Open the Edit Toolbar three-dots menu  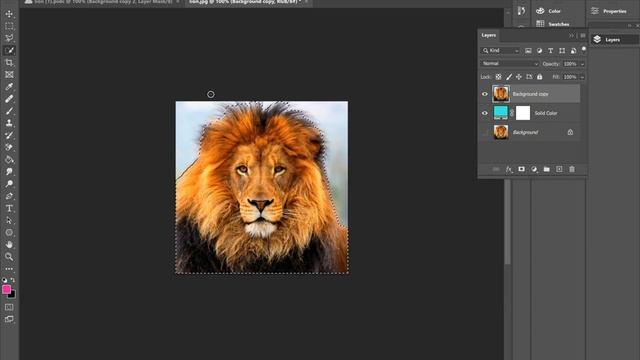tap(9, 269)
